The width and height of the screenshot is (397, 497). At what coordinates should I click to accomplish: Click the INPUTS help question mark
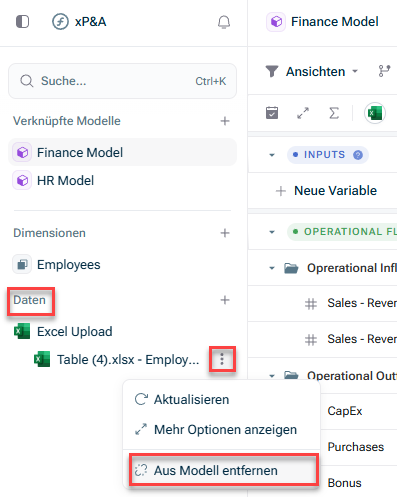click(358, 155)
